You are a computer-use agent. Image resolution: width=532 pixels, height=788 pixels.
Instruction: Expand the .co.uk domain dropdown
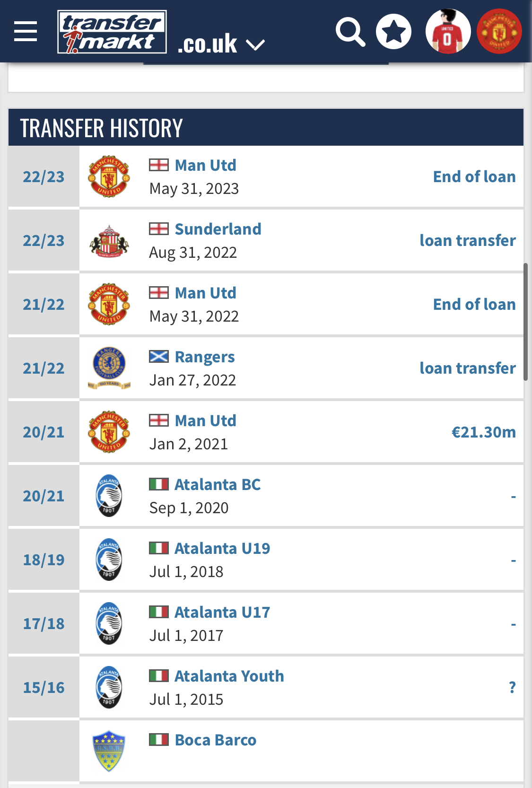click(221, 44)
